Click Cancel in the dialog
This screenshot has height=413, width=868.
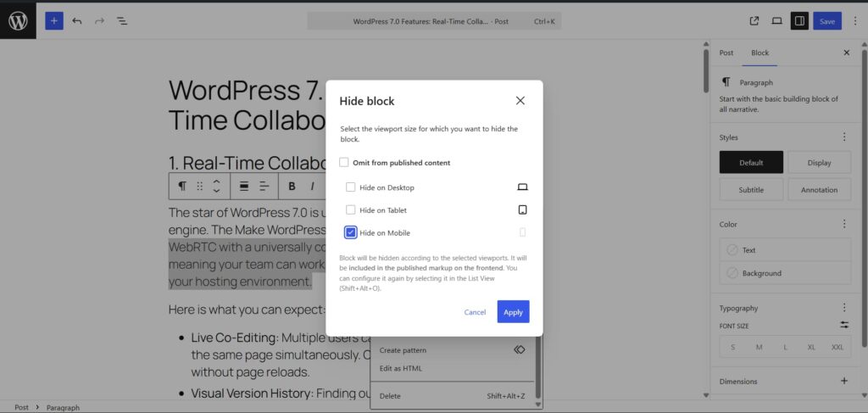475,312
